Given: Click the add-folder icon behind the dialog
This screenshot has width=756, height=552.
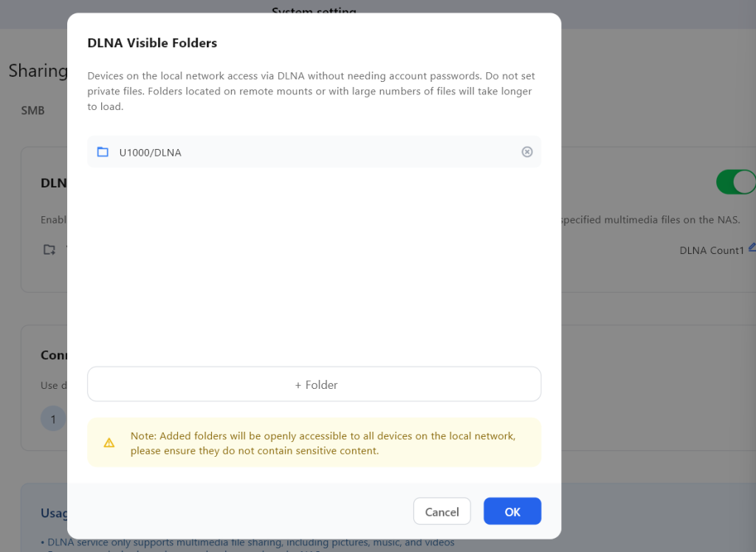Looking at the screenshot, I should pyautogui.click(x=49, y=249).
